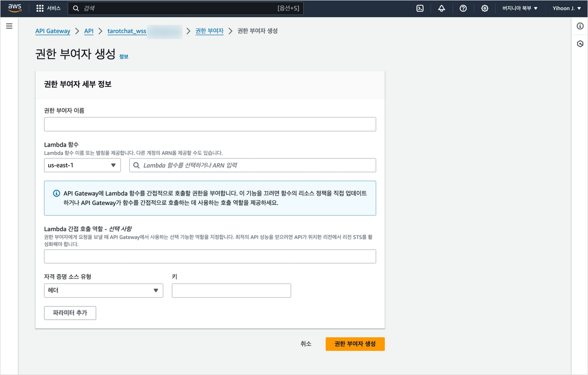Click the search magnifier in Lambda field

pyautogui.click(x=136, y=165)
